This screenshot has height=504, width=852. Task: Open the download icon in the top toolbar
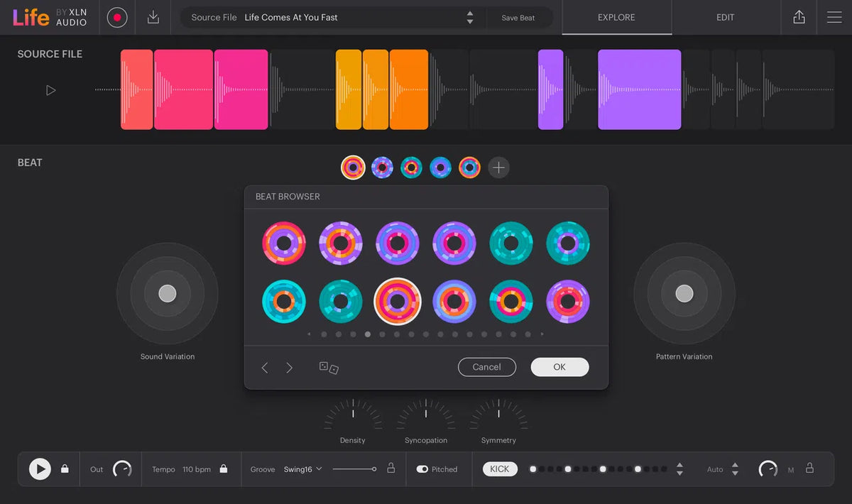click(x=152, y=17)
